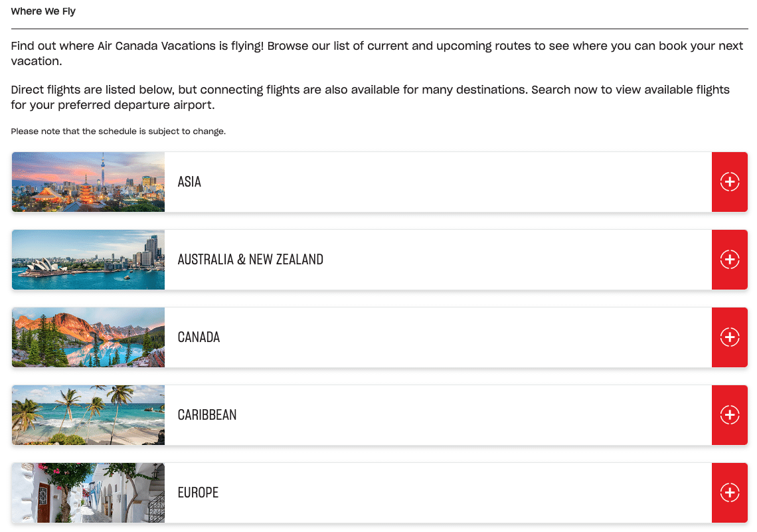Screen dimensions: 757x532
Task: Open the EUROPE accordion label
Action: (198, 493)
